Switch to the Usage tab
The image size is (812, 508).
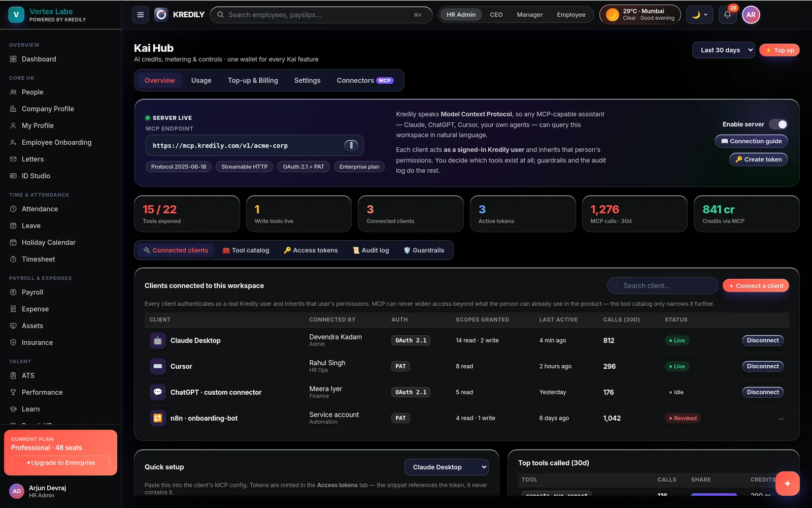pyautogui.click(x=201, y=80)
